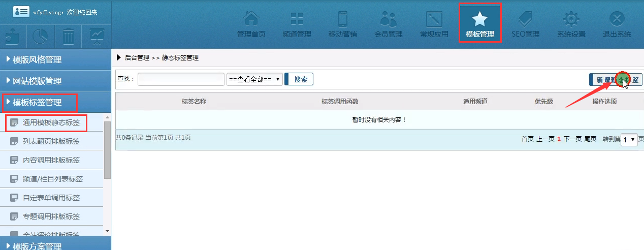644x250 pixels.
Task: Select 列表翻页排版标签 in sidebar
Action: click(x=51, y=141)
